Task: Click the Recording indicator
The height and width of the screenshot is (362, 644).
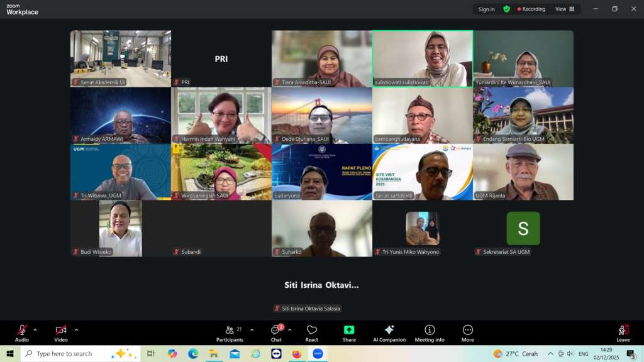Action: [x=531, y=9]
